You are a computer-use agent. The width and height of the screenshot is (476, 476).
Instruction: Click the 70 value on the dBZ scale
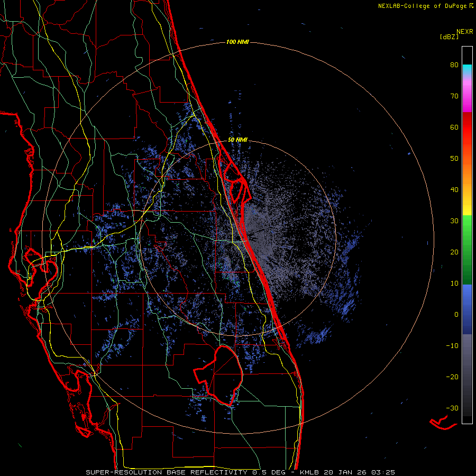454,96
